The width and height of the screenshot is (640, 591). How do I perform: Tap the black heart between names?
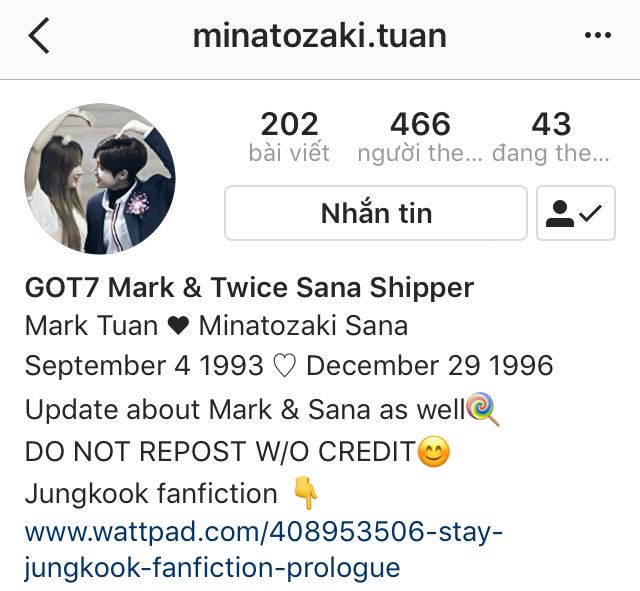click(x=178, y=326)
